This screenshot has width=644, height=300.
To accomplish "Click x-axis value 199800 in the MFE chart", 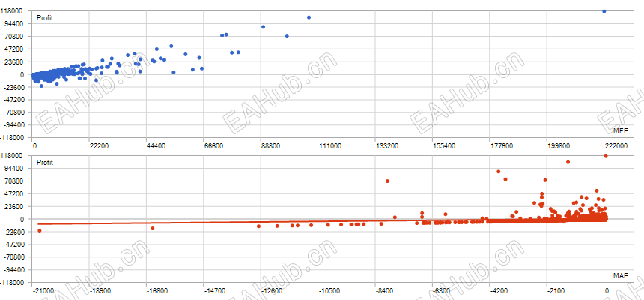I will [558, 146].
